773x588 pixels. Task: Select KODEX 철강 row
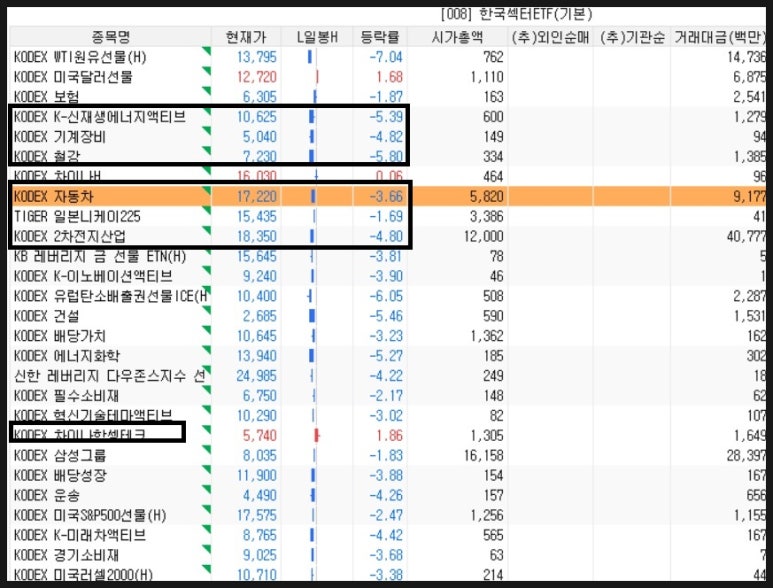(x=387, y=156)
